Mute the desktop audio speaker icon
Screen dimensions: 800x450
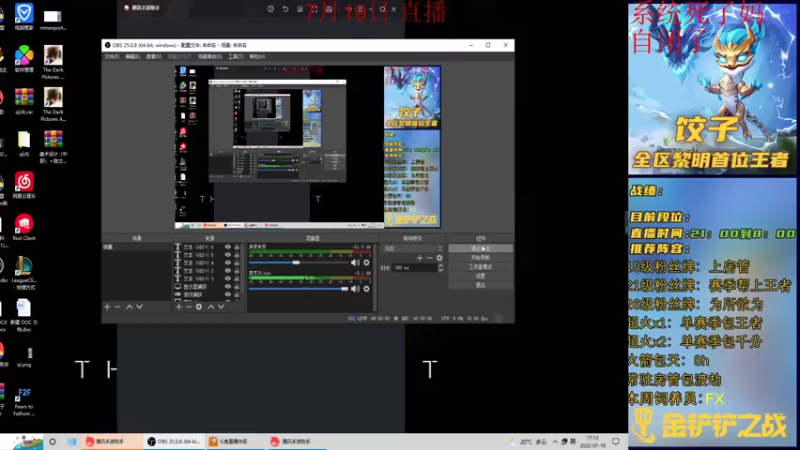(355, 262)
